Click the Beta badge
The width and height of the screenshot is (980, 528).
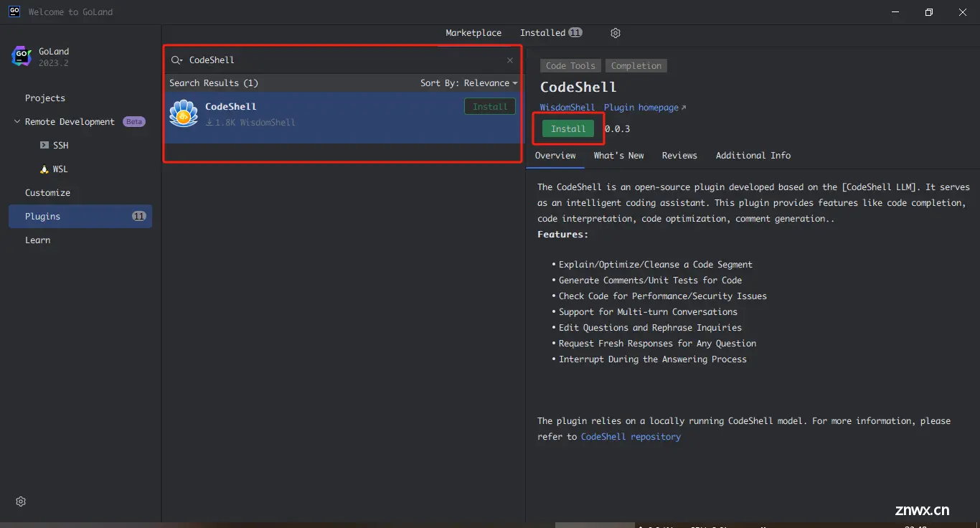point(134,122)
